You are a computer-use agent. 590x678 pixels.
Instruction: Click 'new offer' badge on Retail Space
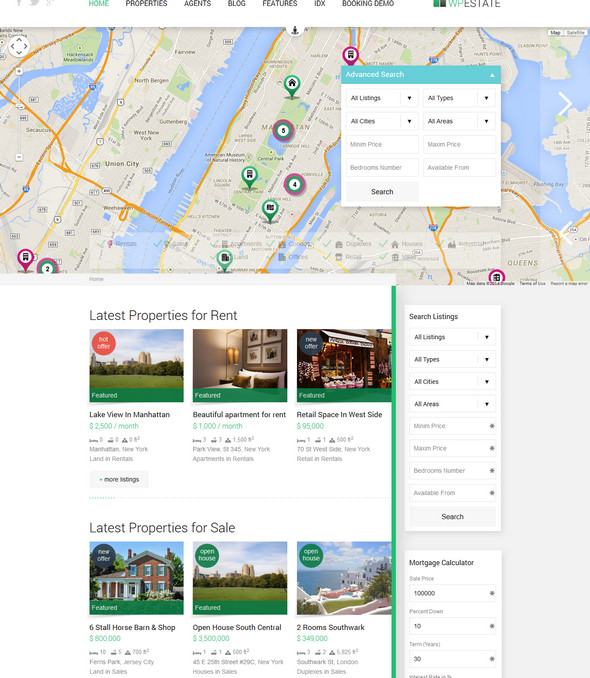tap(311, 343)
